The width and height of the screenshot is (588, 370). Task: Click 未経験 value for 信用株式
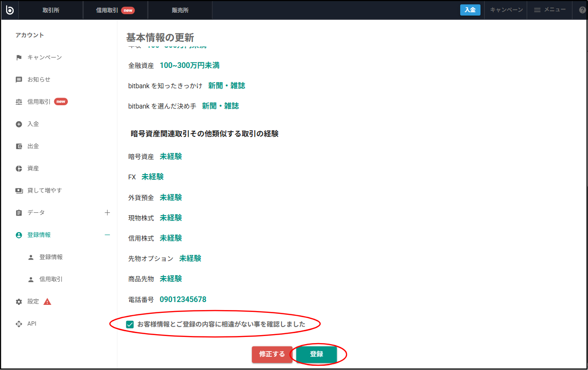171,238
